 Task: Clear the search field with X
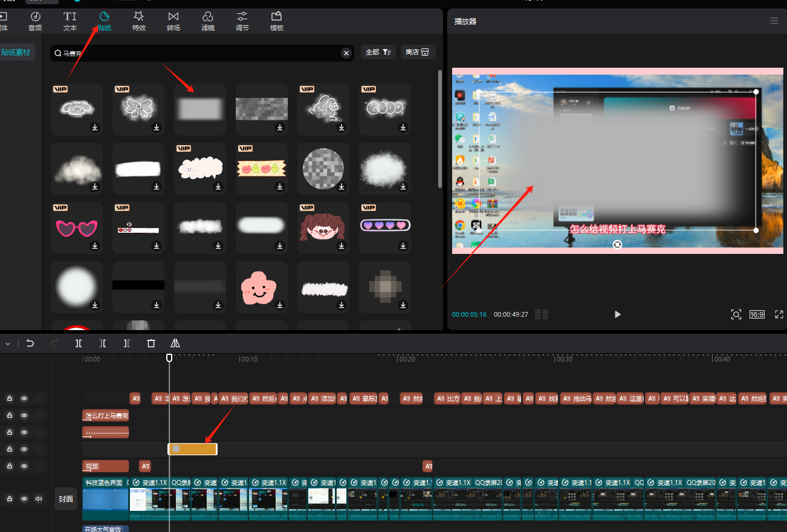[346, 53]
